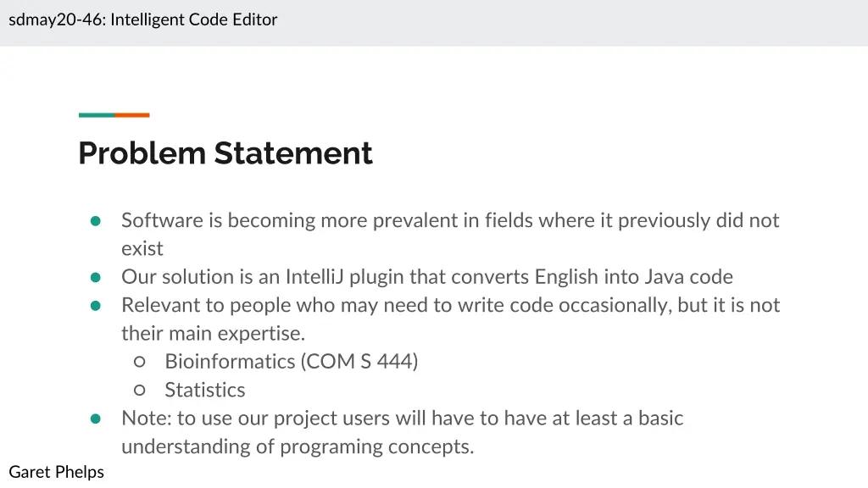Screen dimensions: 868x488
Task: Click the teal bullet before "Relevant to people"
Action: [96, 306]
